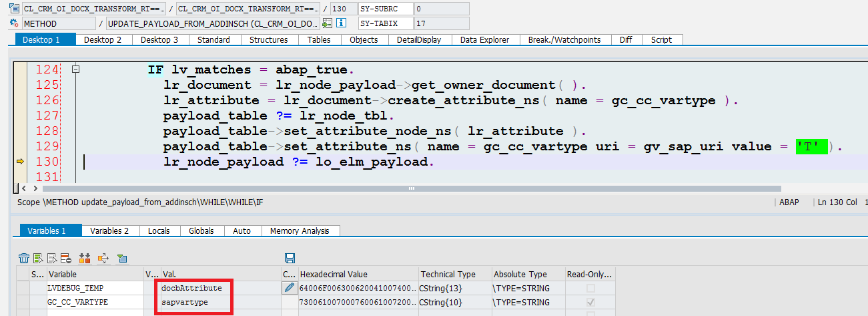Click the Absolute Type column header

click(528, 274)
